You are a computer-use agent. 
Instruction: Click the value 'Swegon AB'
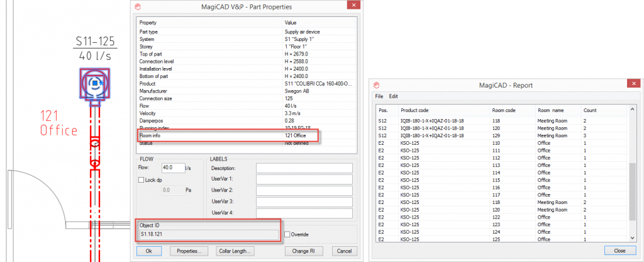(297, 91)
